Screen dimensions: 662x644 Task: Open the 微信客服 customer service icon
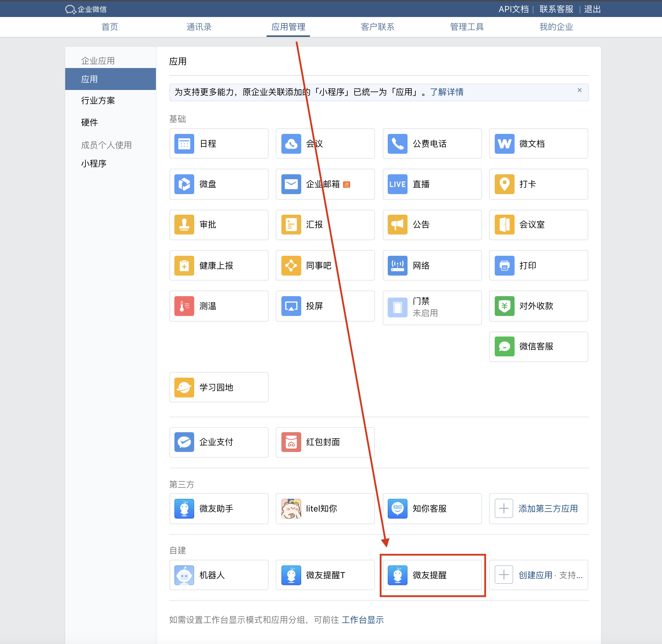pos(505,346)
